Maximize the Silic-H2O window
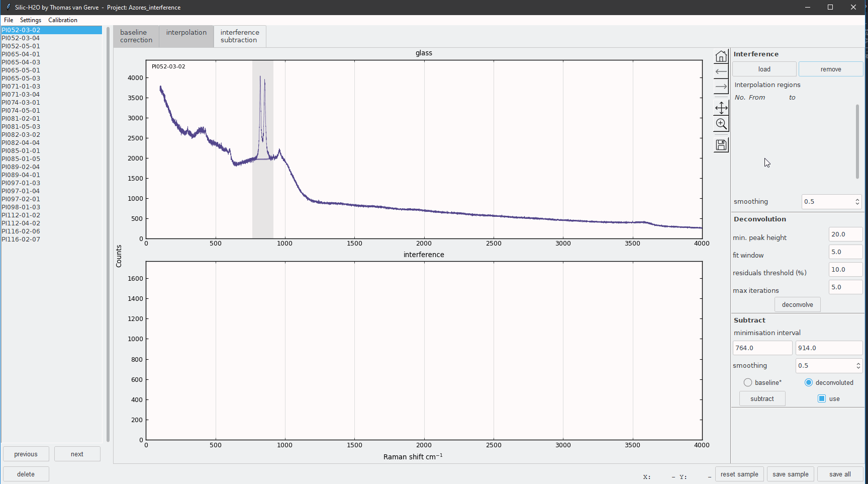Viewport: 868px width, 484px height. (x=830, y=7)
